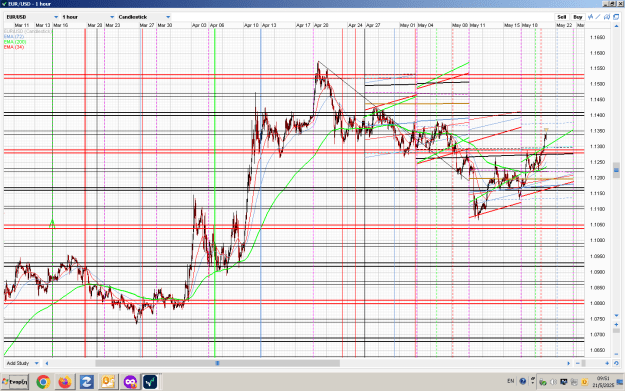Open the blue sync-arrows taskbar app
Image resolution: width=625 pixels, height=391 pixels.
click(x=86, y=382)
